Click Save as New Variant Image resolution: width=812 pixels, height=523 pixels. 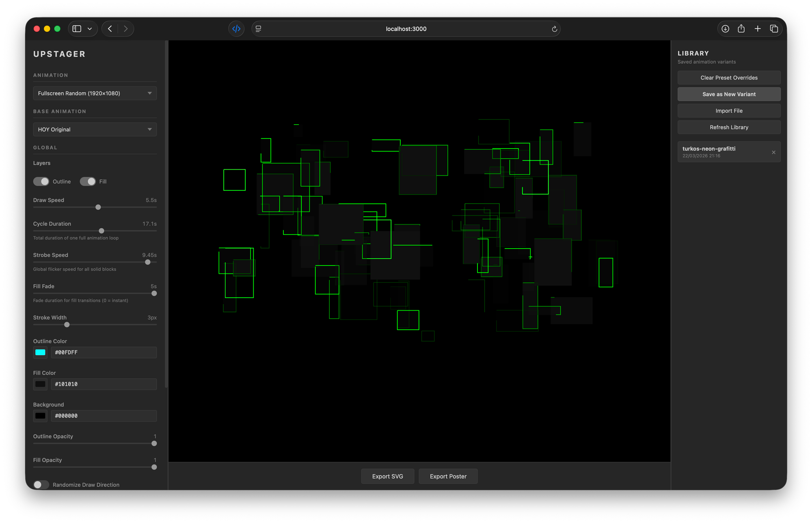point(729,94)
